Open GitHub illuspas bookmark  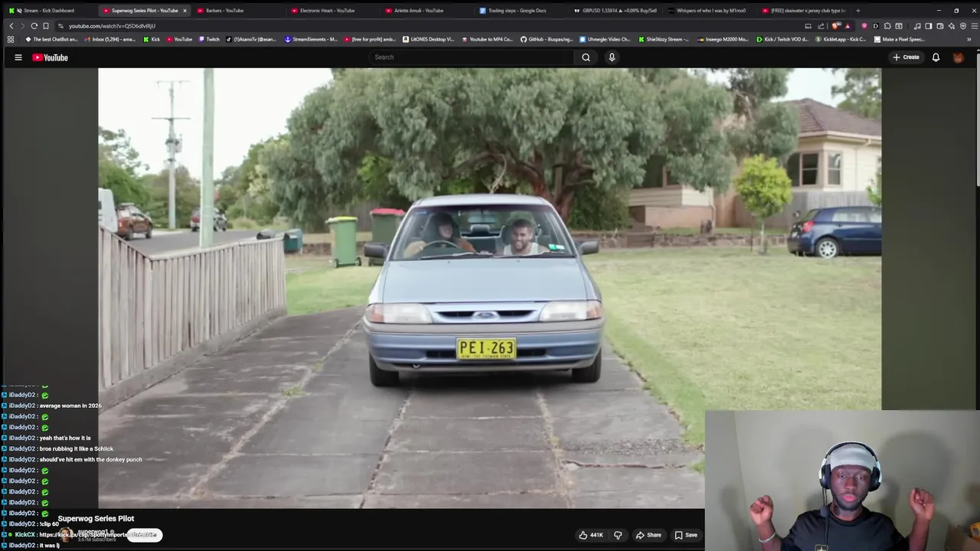[547, 39]
